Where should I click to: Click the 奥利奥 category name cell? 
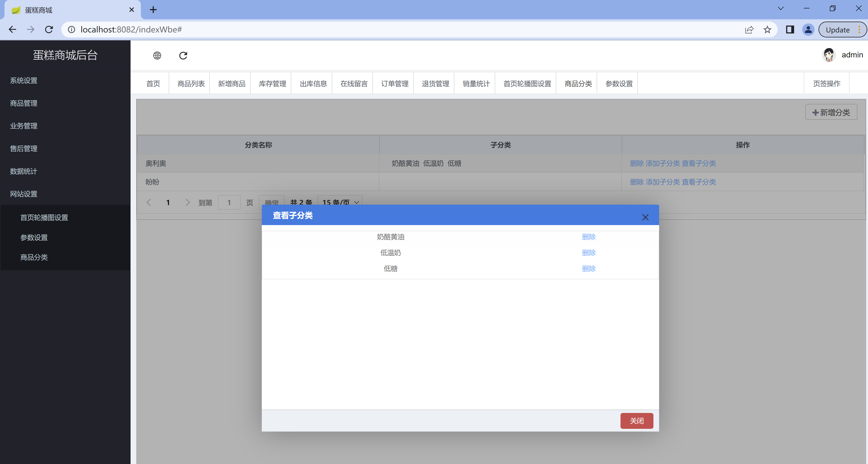point(258,163)
